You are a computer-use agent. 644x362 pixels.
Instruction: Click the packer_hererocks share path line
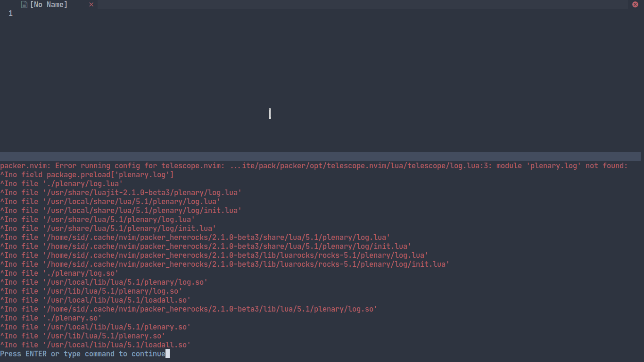(196, 237)
